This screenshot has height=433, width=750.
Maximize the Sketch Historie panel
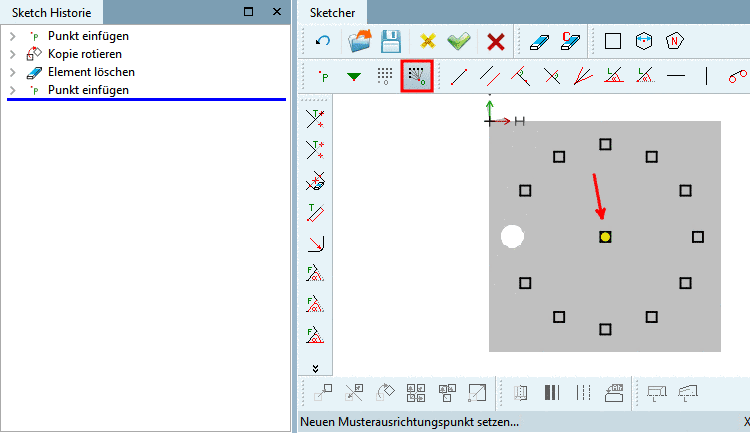[248, 11]
